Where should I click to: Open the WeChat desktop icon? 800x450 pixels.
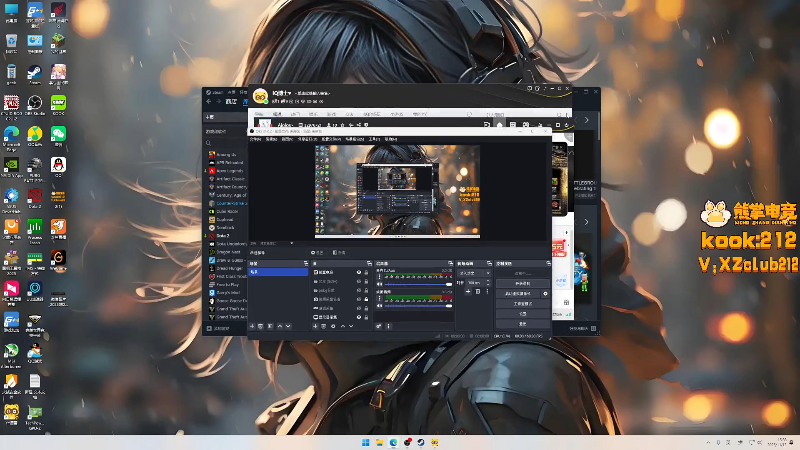(x=58, y=137)
